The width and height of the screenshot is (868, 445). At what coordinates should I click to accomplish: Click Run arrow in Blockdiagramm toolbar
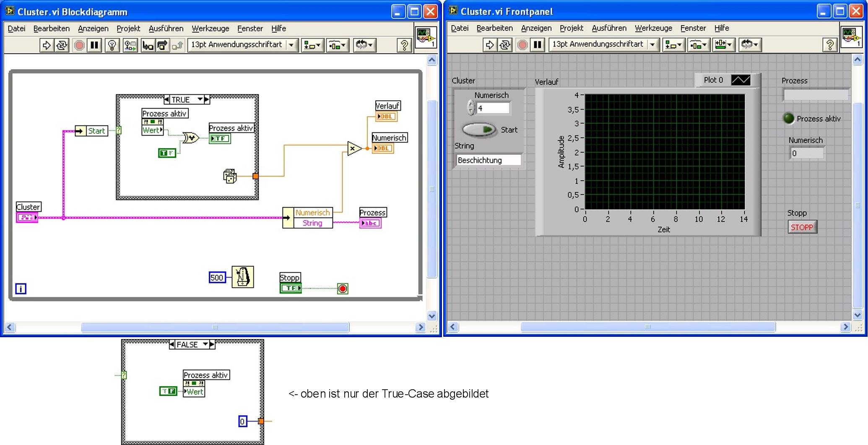point(46,45)
